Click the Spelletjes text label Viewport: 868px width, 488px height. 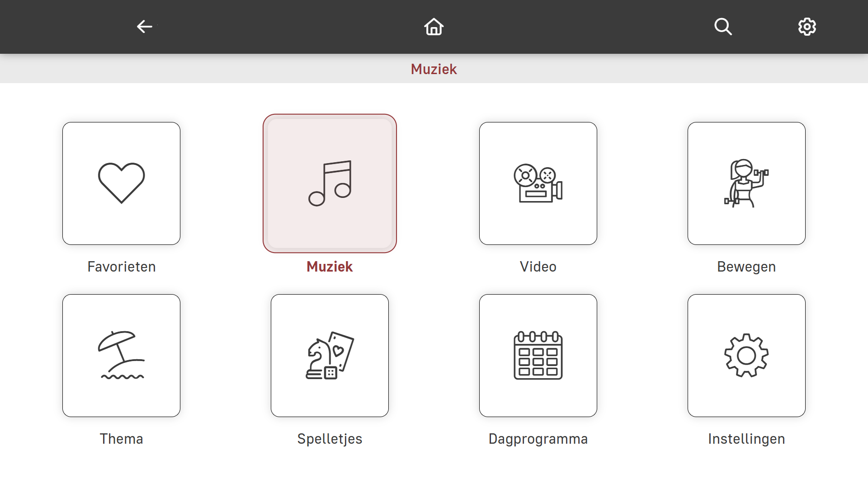330,439
